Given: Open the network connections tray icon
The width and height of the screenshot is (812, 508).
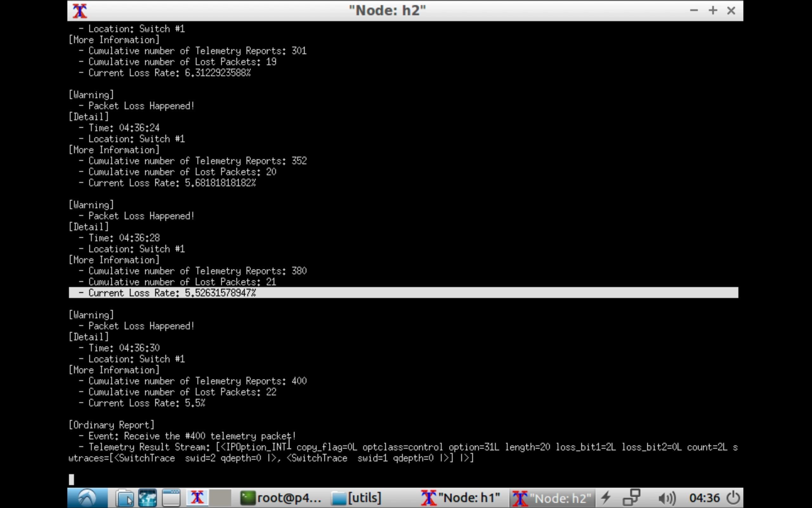Looking at the screenshot, I should [x=631, y=498].
